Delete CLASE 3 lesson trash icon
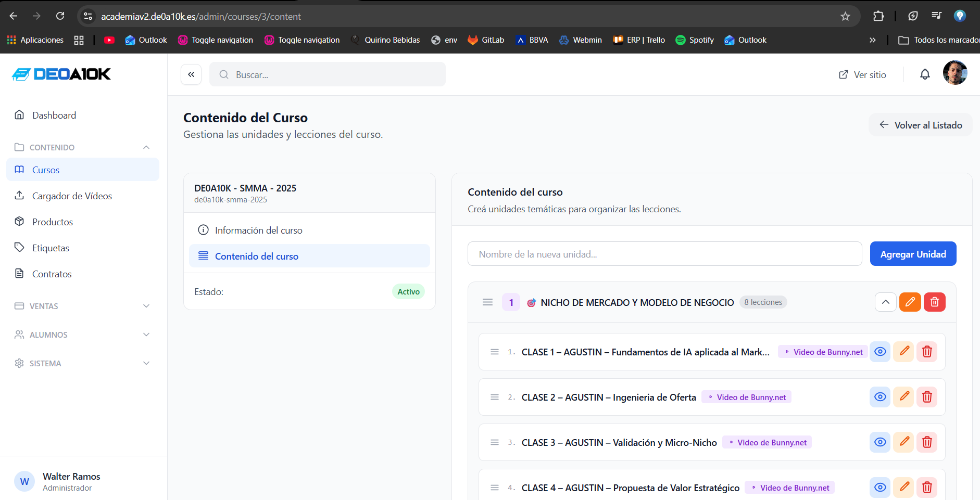 [x=927, y=442]
